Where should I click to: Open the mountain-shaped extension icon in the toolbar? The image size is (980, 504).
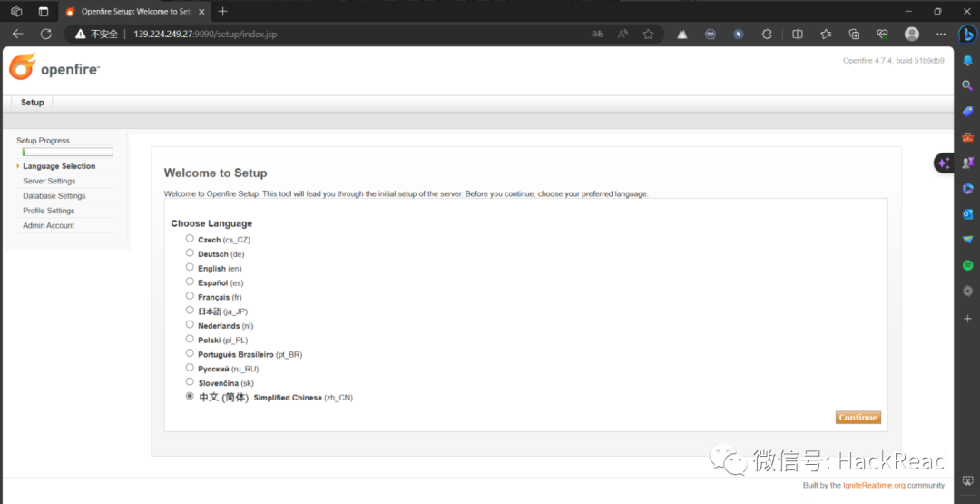(682, 34)
